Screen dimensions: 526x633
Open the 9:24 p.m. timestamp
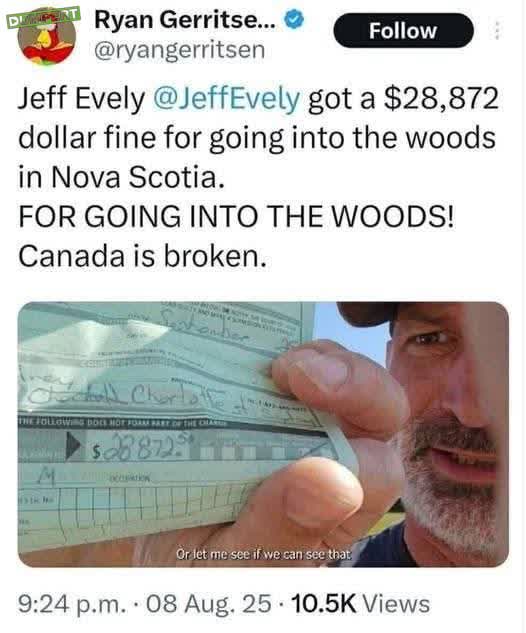point(71,604)
